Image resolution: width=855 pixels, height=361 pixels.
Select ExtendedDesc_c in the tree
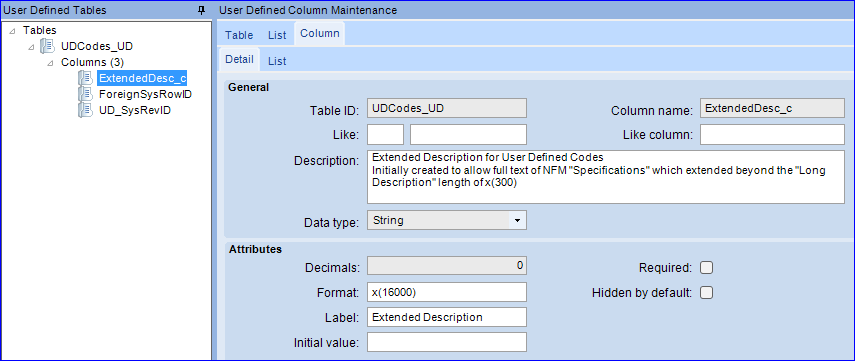(x=142, y=78)
